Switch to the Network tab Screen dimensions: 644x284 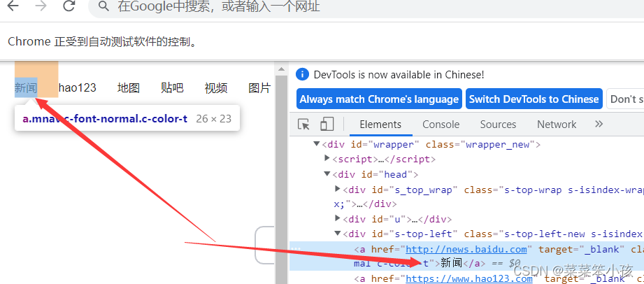(557, 124)
